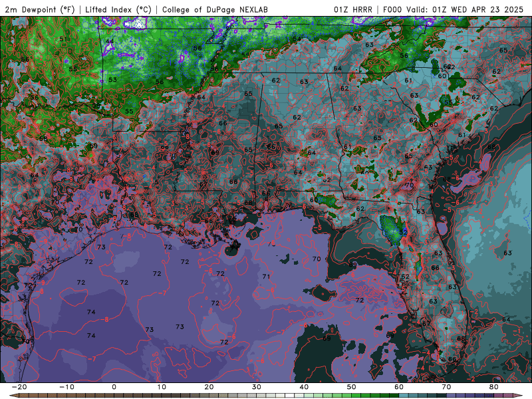
Task: Click the '50' color scale label
Action: (x=352, y=387)
